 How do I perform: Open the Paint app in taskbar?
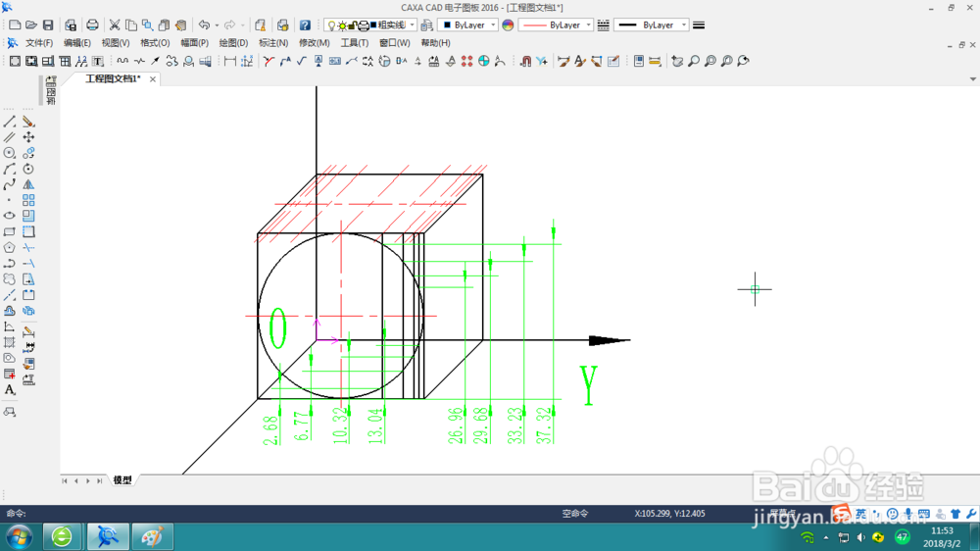(153, 536)
